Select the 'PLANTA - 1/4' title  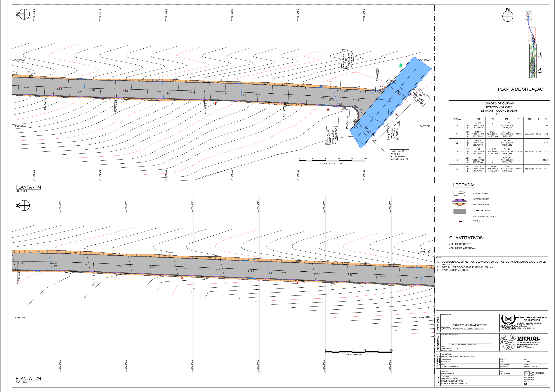click(28, 187)
